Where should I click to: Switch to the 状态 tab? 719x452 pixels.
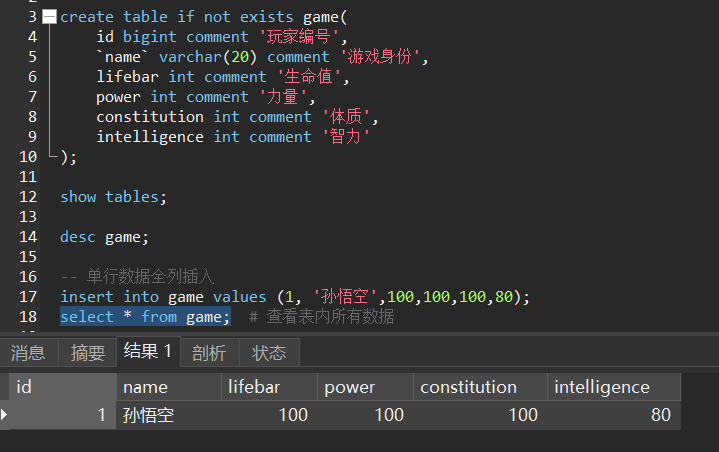click(x=269, y=353)
